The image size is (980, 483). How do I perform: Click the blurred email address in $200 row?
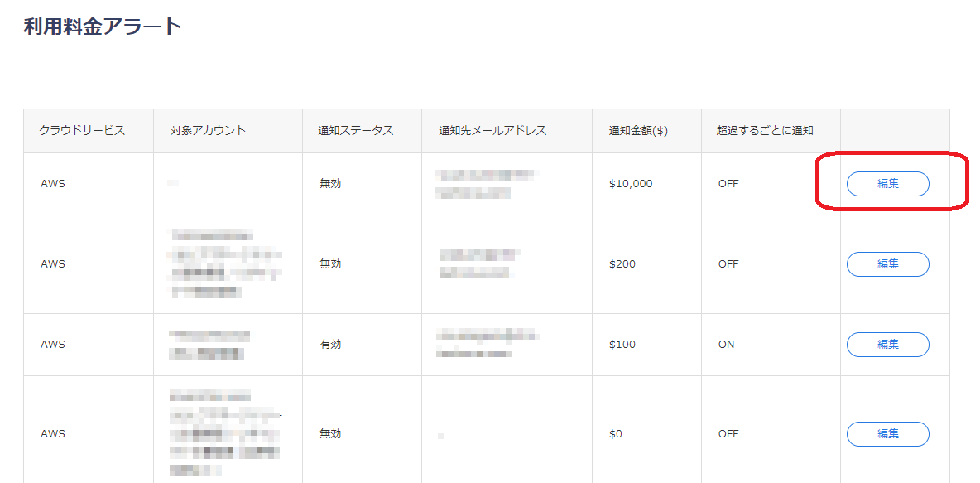pyautogui.click(x=478, y=263)
